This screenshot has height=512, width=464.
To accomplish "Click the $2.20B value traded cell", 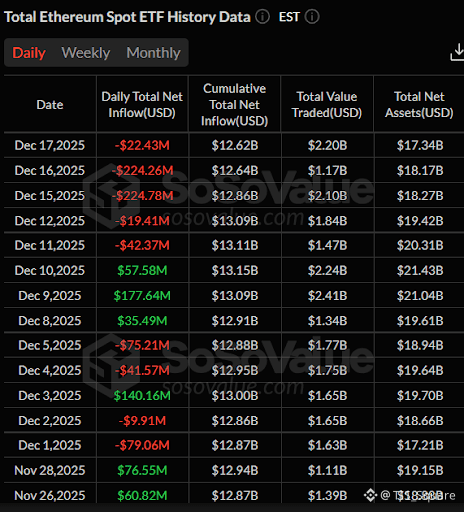I will [x=327, y=145].
